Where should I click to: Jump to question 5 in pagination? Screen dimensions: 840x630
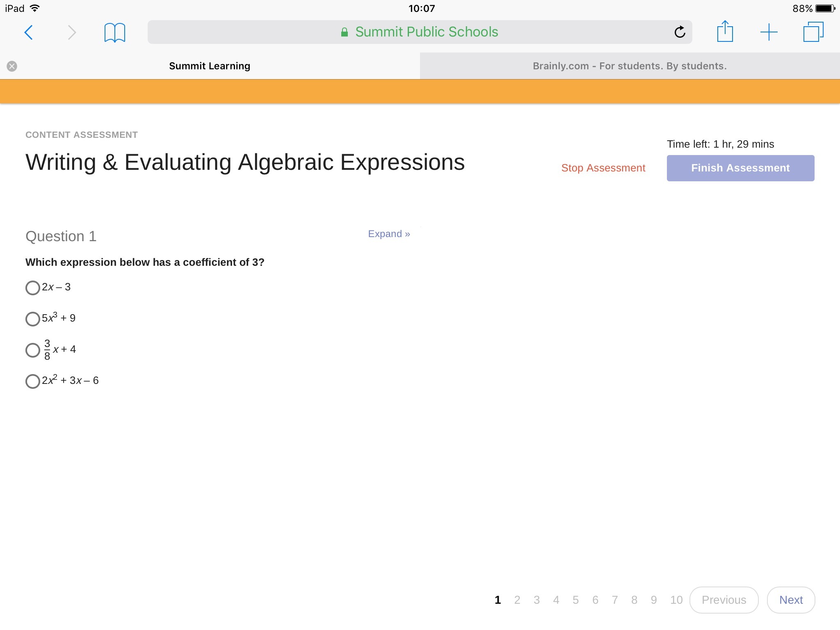tap(575, 600)
